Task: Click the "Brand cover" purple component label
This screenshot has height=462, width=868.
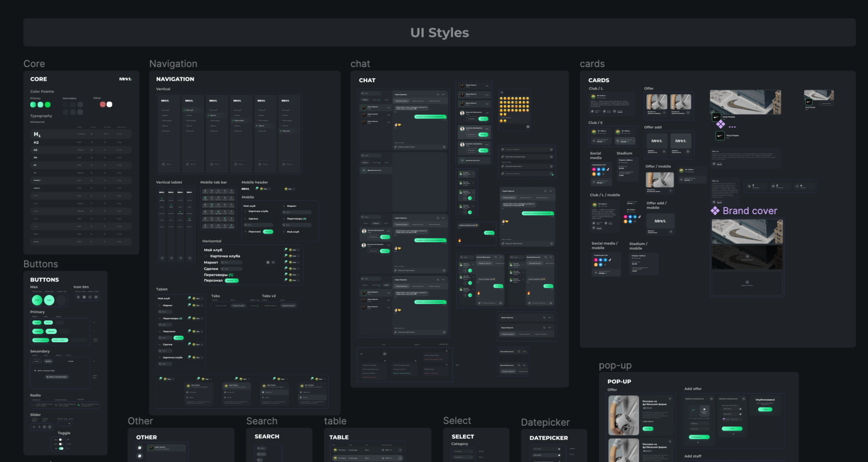Action: [x=750, y=211]
